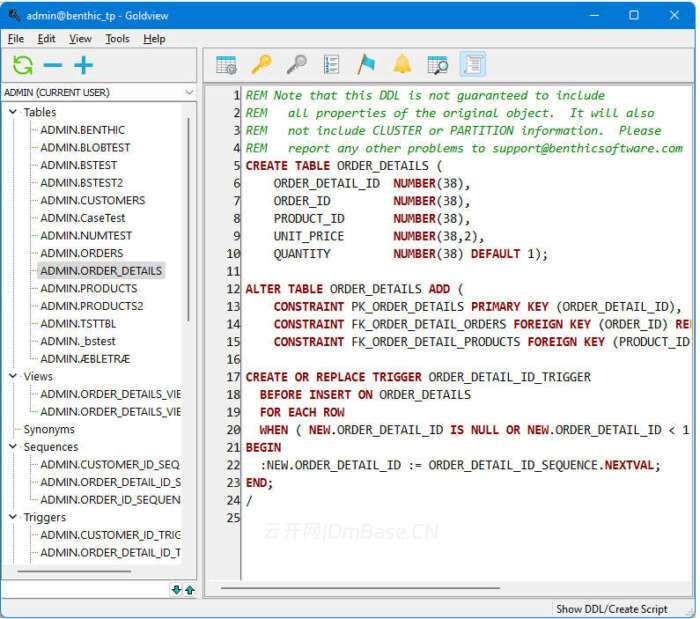Toggle the Show DDL script icon
Viewport: 700px width, 619px height.
[x=473, y=65]
